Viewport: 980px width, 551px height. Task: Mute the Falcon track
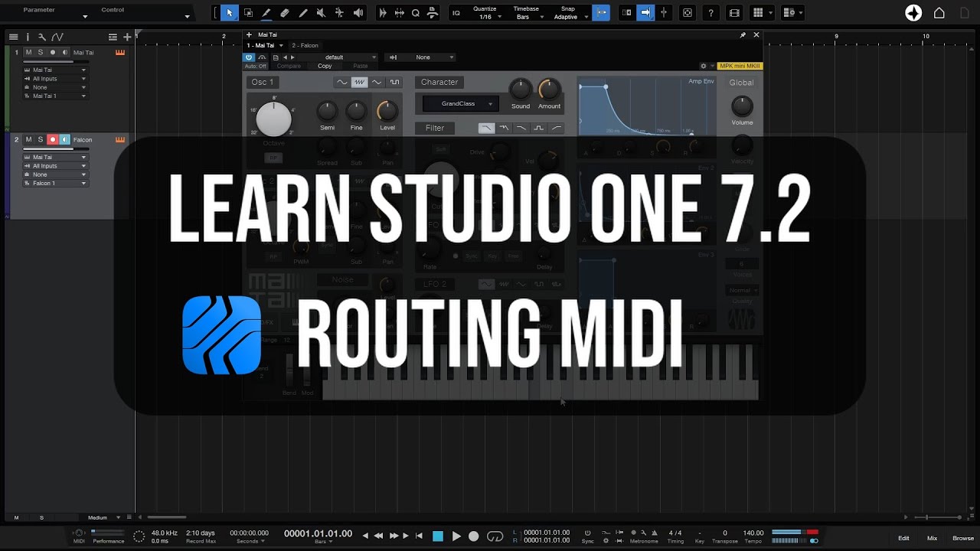(x=28, y=139)
